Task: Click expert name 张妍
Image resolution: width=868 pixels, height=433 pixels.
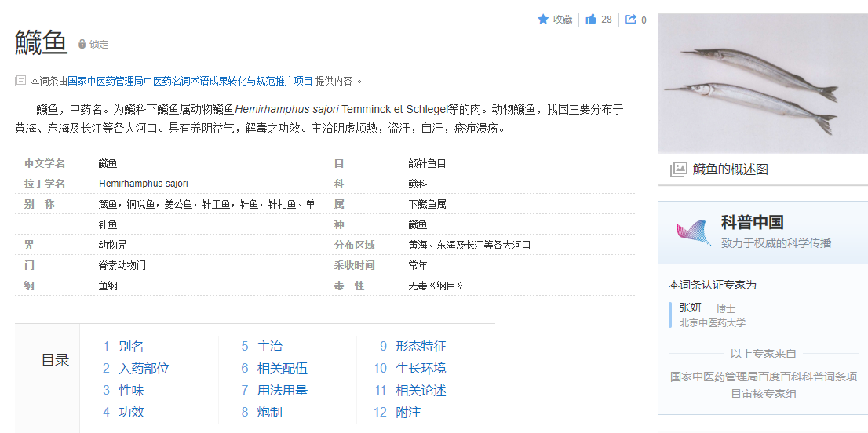Action: 691,308
